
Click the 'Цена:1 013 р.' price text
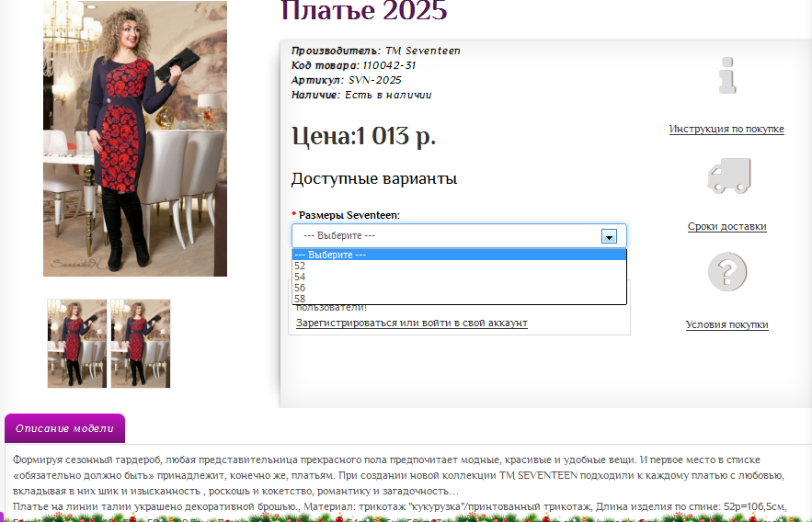coord(363,136)
